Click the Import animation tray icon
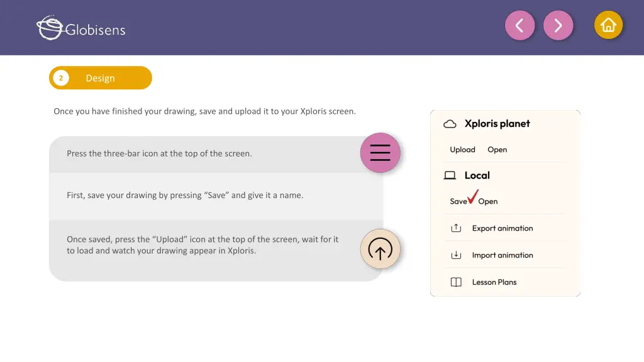The height and width of the screenshot is (362, 644). 456,255
